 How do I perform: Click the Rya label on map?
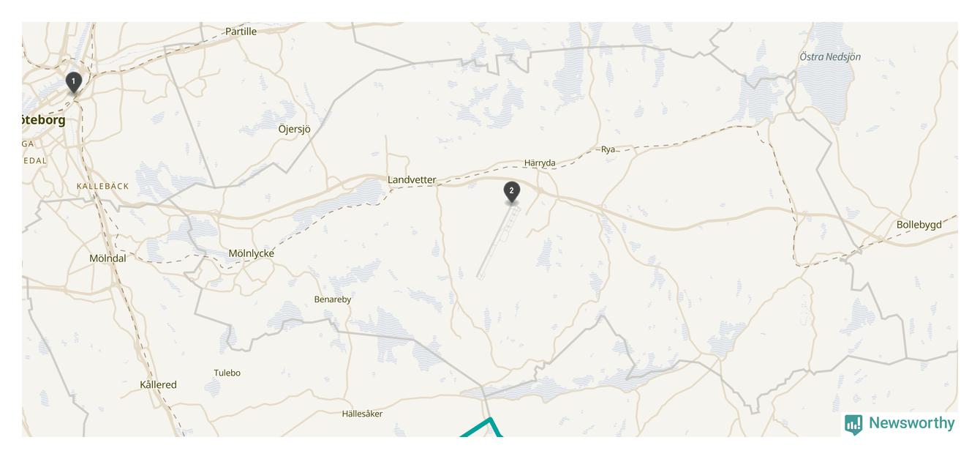pyautogui.click(x=608, y=149)
